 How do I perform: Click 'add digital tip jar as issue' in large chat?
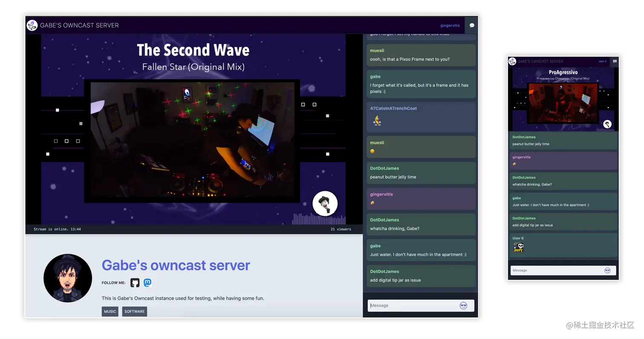tap(421, 276)
